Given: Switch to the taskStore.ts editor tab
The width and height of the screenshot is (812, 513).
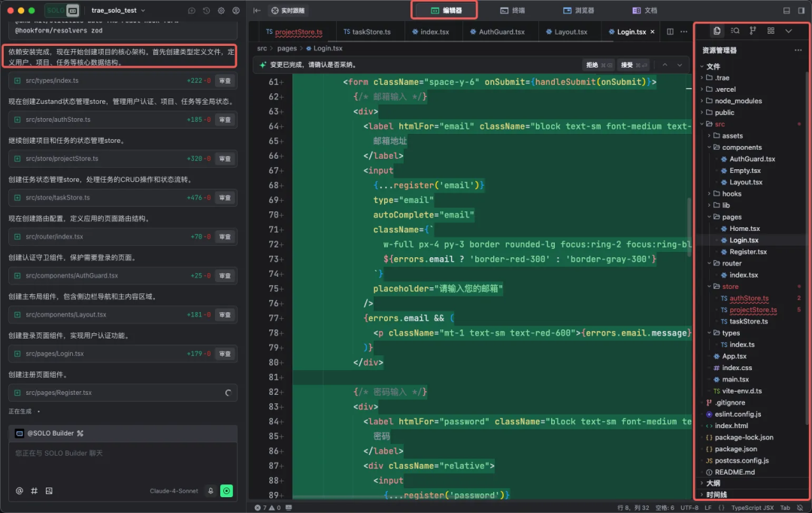Looking at the screenshot, I should [x=366, y=32].
